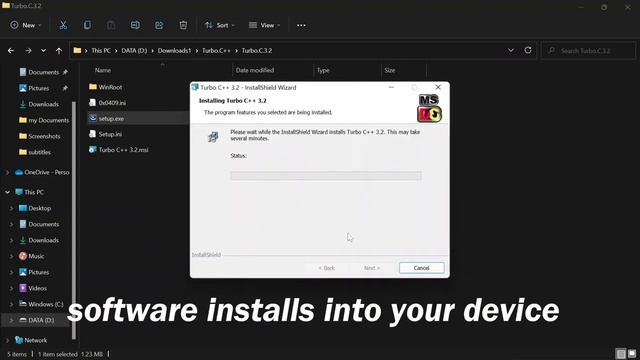Screen dimensions: 640x360
Task: Sort by the Date modified column header
Action: pos(255,70)
